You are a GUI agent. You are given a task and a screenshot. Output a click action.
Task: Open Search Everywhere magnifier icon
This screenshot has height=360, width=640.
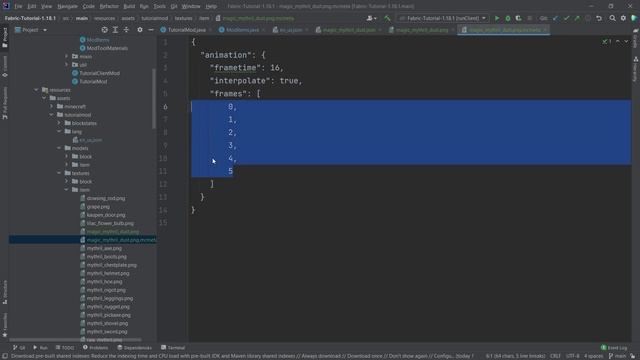point(613,18)
